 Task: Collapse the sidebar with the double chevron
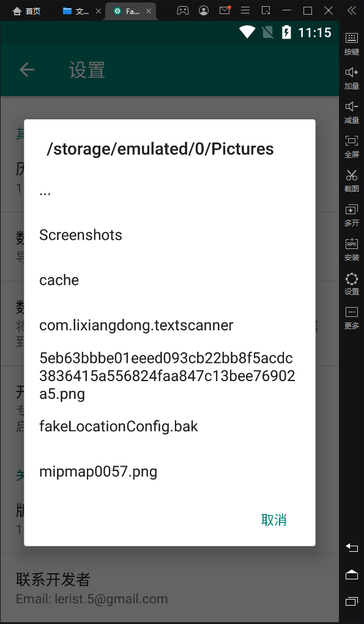click(352, 10)
